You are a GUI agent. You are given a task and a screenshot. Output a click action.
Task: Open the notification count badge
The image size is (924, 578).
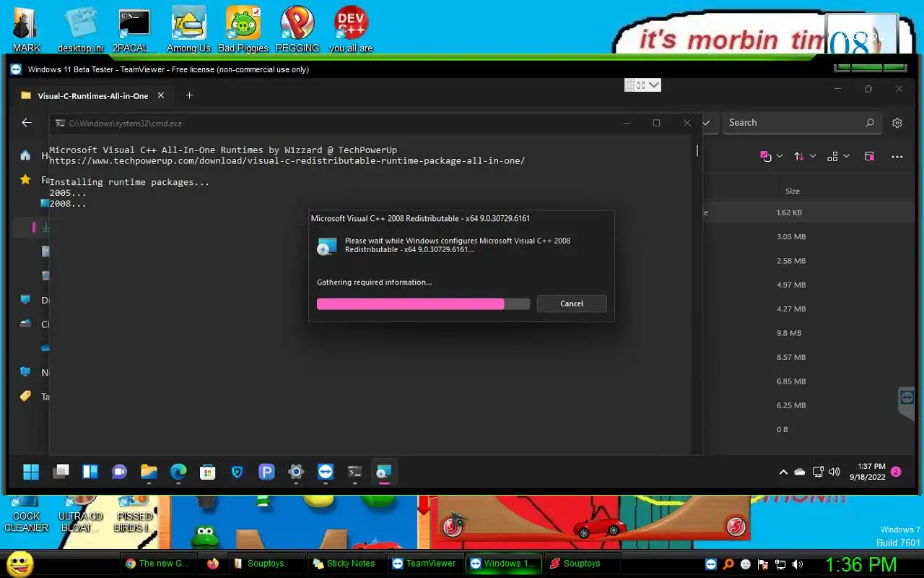896,472
